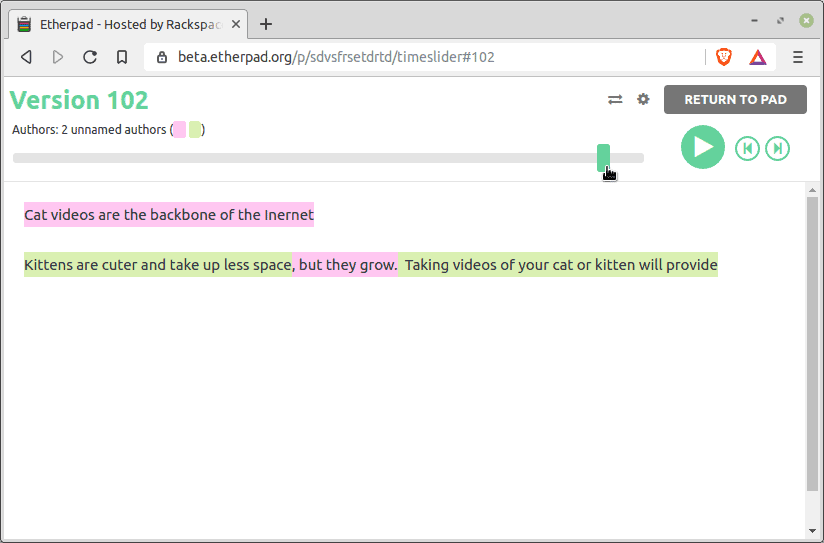The width and height of the screenshot is (824, 543).
Task: Click the Etherpad tab favicon
Action: point(24,24)
